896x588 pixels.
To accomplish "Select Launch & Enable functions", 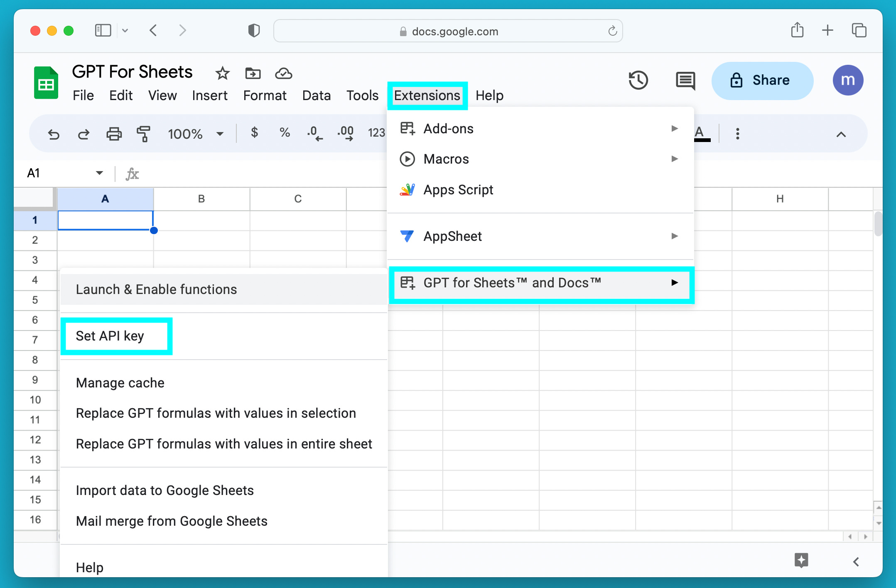I will pos(157,289).
